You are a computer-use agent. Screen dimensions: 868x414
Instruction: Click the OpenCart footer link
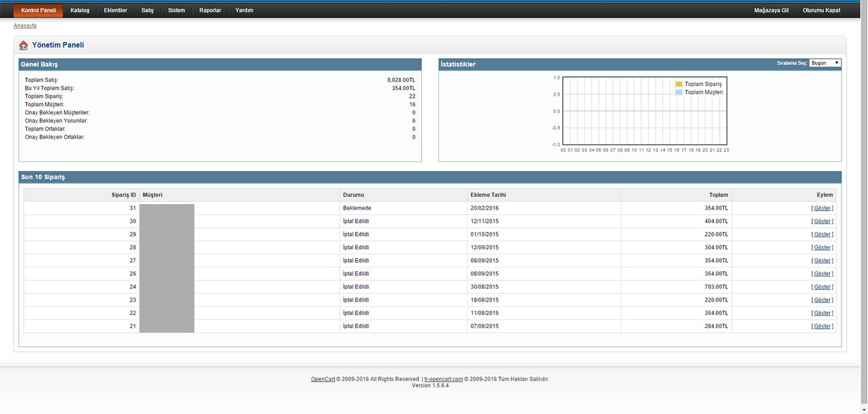click(x=322, y=379)
